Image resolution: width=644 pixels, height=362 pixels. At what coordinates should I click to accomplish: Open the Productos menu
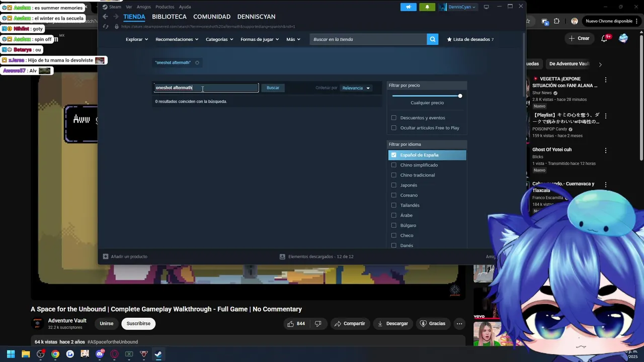165,7
